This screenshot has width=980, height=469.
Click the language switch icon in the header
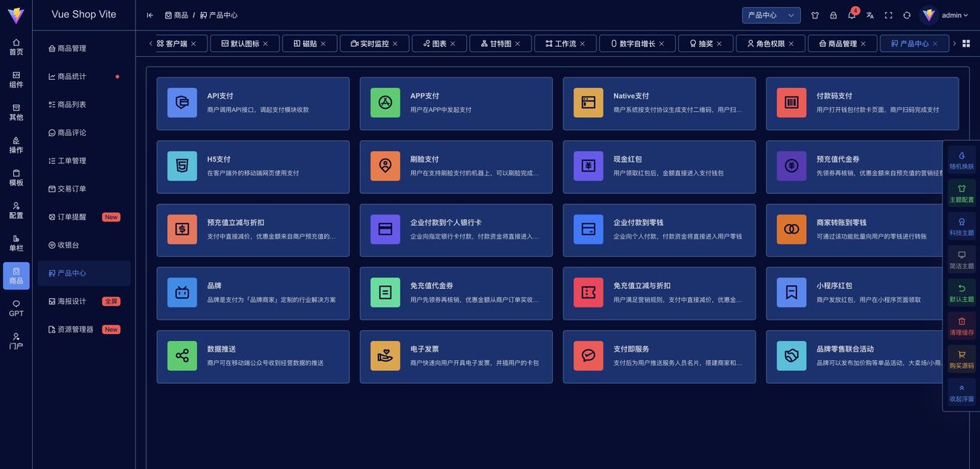click(870, 15)
